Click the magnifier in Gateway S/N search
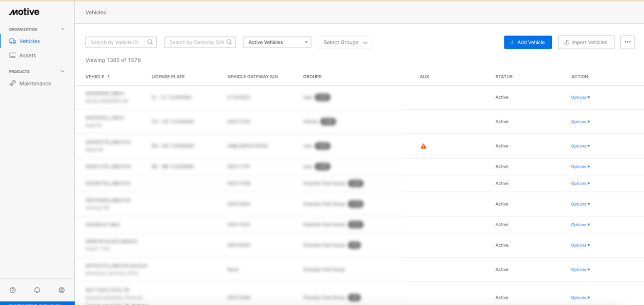 pyautogui.click(x=229, y=42)
